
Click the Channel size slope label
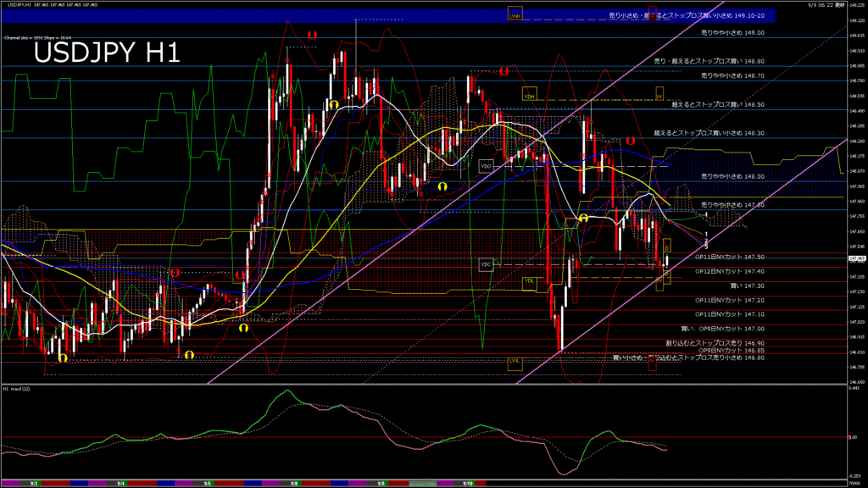tap(37, 37)
